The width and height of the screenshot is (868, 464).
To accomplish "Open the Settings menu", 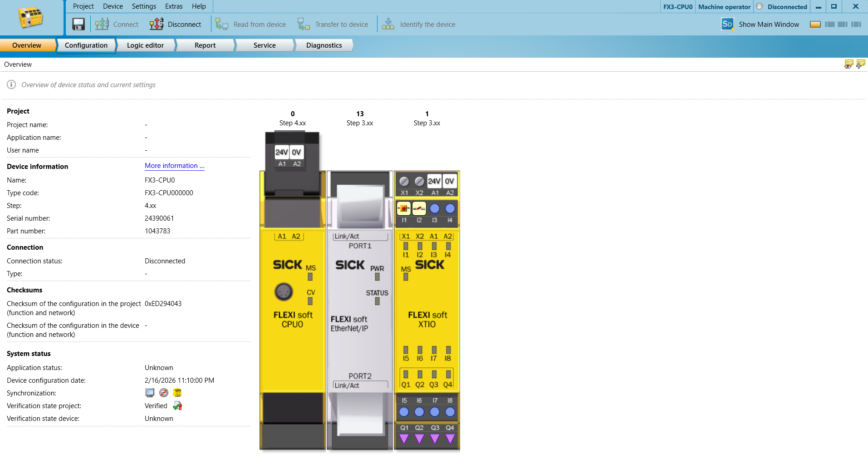I will pyautogui.click(x=144, y=6).
